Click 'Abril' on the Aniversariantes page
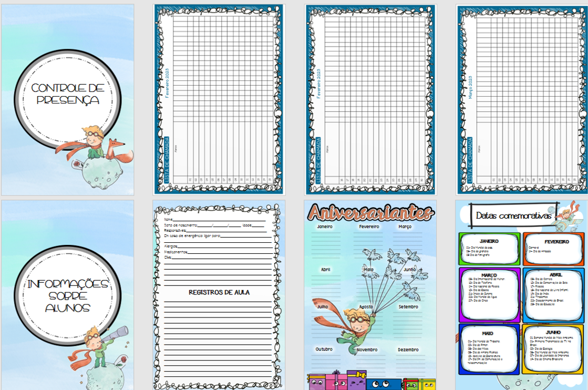 [325, 270]
